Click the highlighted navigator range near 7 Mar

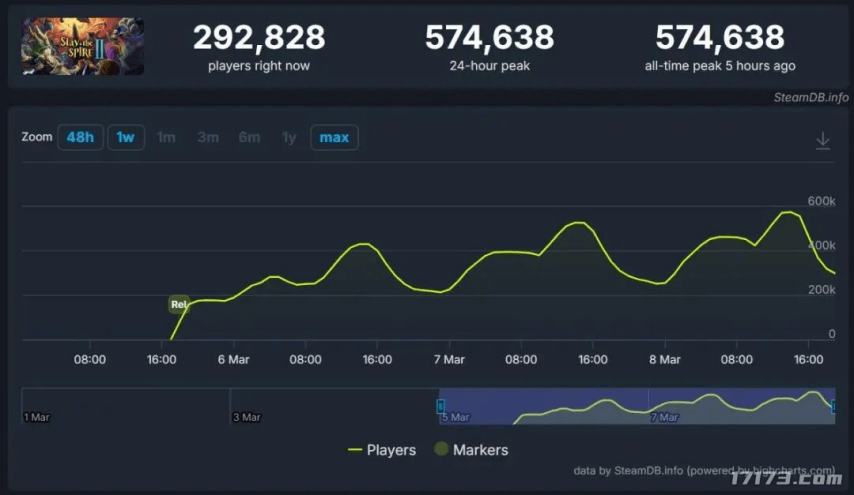click(666, 408)
